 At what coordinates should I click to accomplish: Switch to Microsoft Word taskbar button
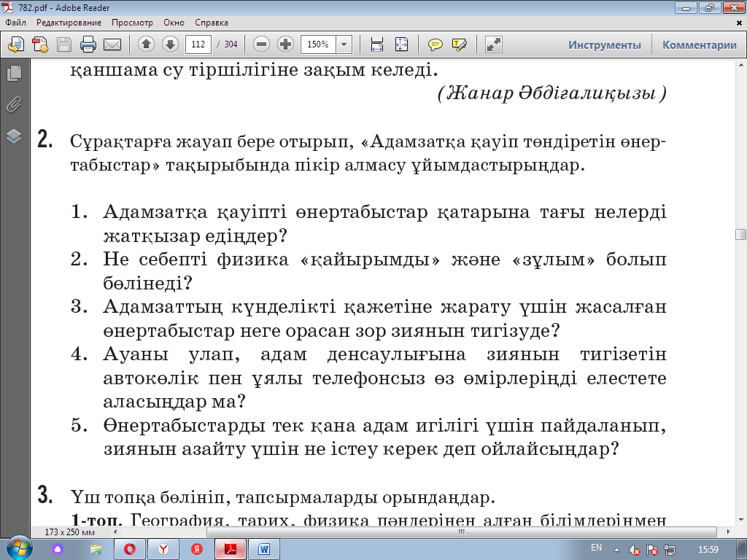pos(264,549)
